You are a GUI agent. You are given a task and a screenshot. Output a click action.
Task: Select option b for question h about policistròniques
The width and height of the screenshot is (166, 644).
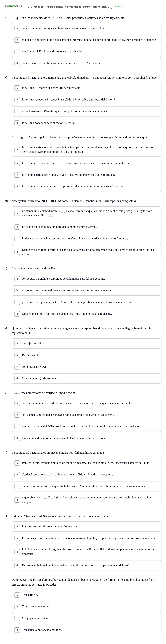(86, 40)
